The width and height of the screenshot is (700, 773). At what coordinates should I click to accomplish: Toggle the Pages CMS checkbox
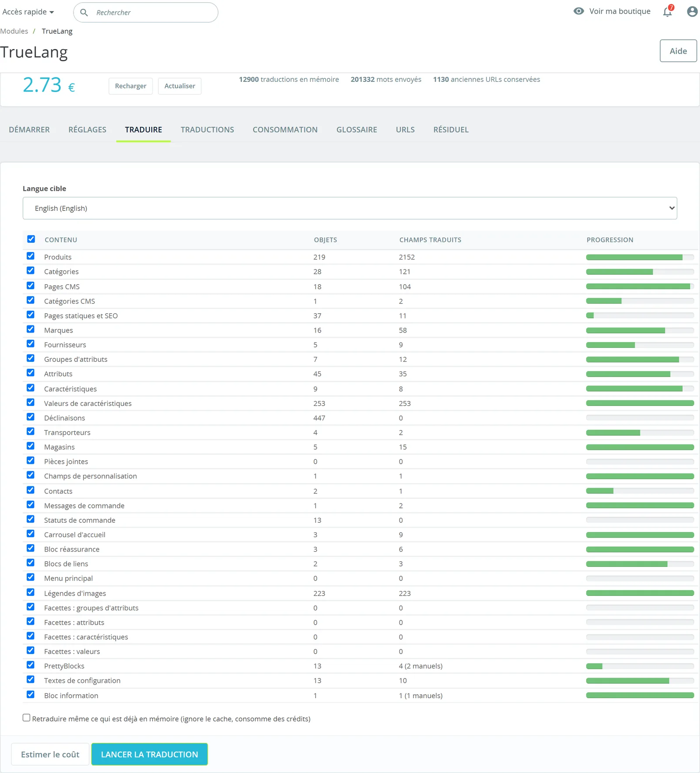[x=31, y=286]
